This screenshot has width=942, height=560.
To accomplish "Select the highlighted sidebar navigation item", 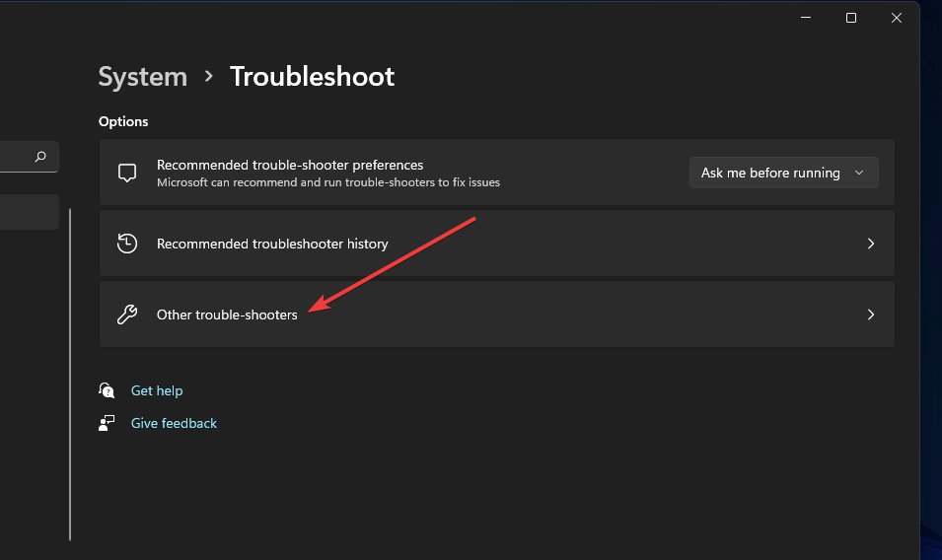I will (30, 212).
